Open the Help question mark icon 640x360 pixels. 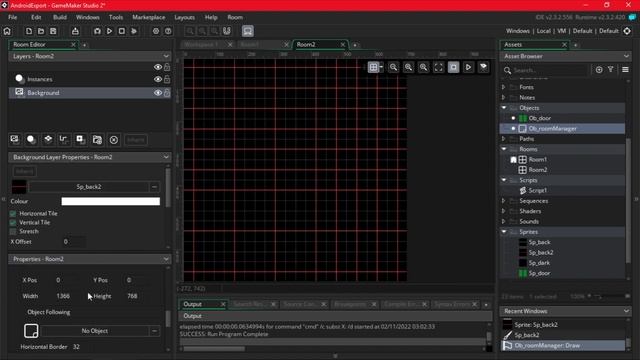point(168,31)
